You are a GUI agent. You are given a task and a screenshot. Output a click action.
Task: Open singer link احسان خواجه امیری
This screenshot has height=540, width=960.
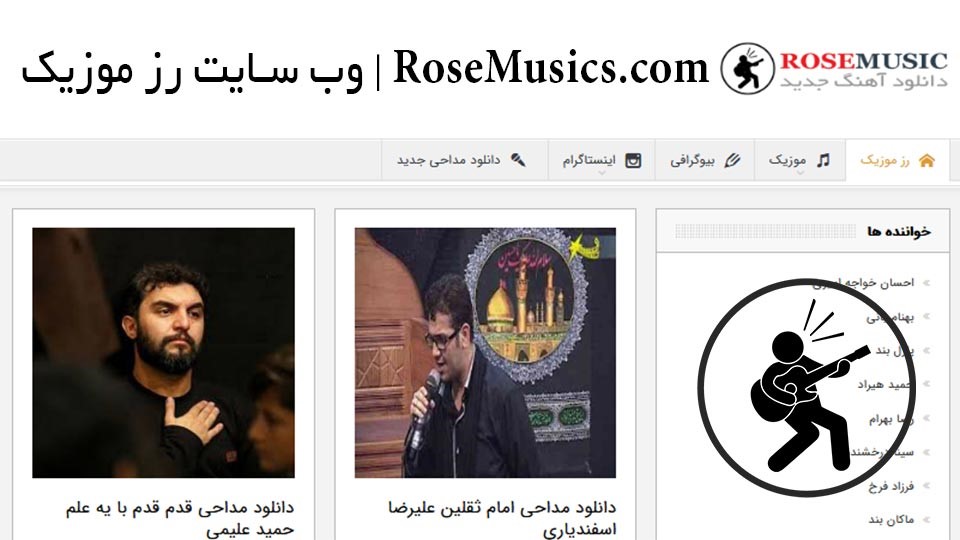point(863,283)
